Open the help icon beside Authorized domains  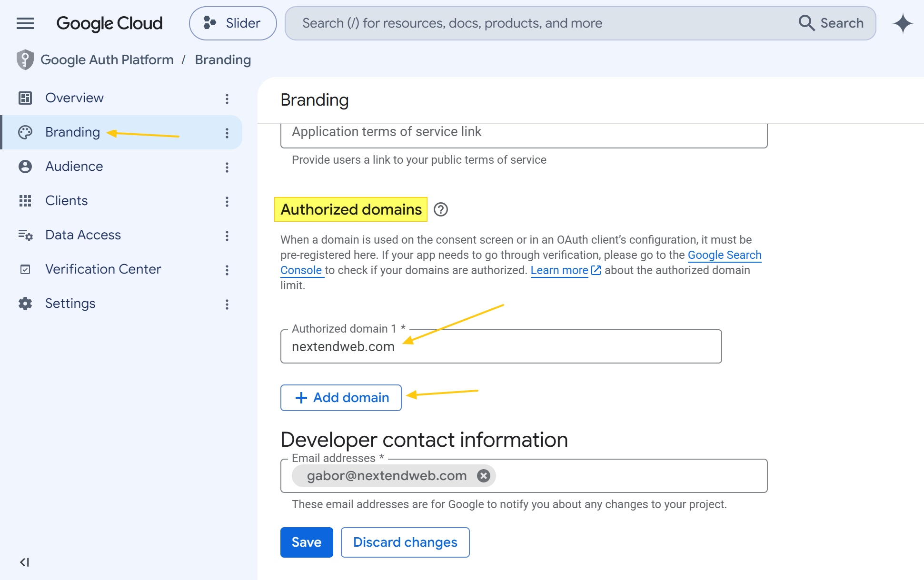pos(441,209)
